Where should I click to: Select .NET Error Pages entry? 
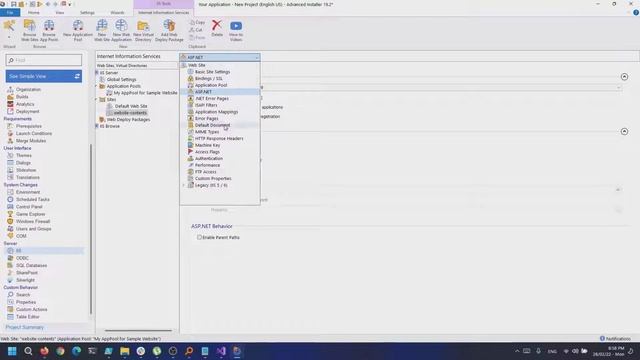coord(211,98)
